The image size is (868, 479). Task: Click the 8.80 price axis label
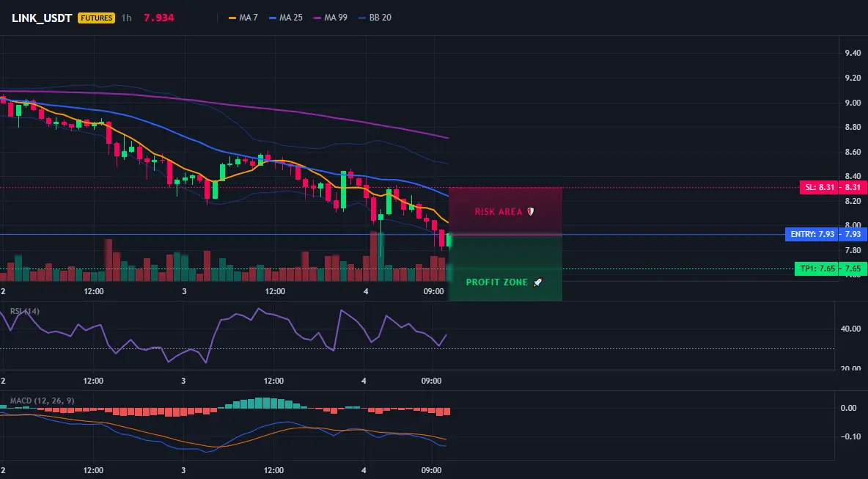pyautogui.click(x=853, y=127)
